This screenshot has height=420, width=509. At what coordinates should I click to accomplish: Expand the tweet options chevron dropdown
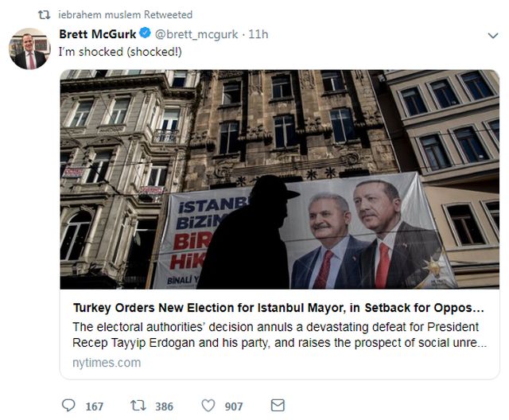click(492, 37)
